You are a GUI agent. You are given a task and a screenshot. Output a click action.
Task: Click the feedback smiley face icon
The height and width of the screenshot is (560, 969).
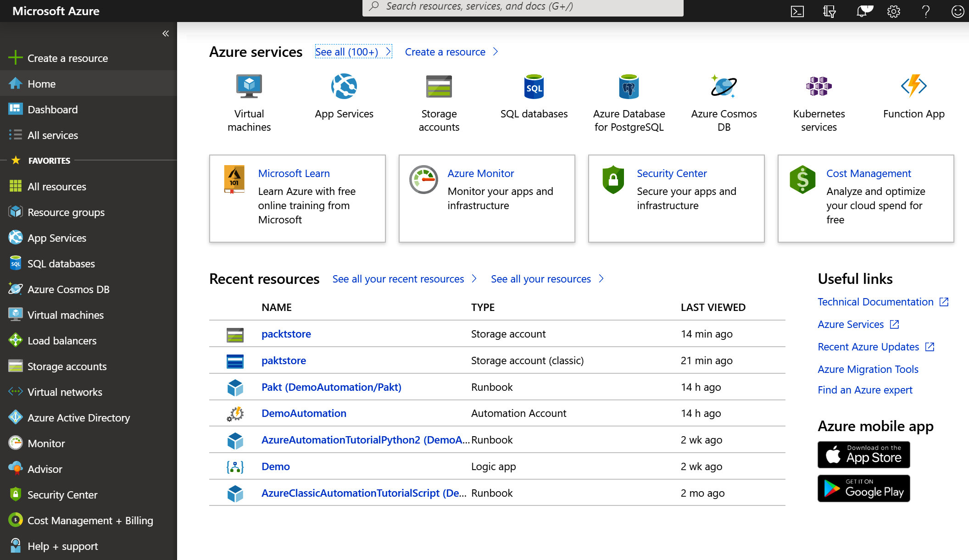click(x=958, y=11)
